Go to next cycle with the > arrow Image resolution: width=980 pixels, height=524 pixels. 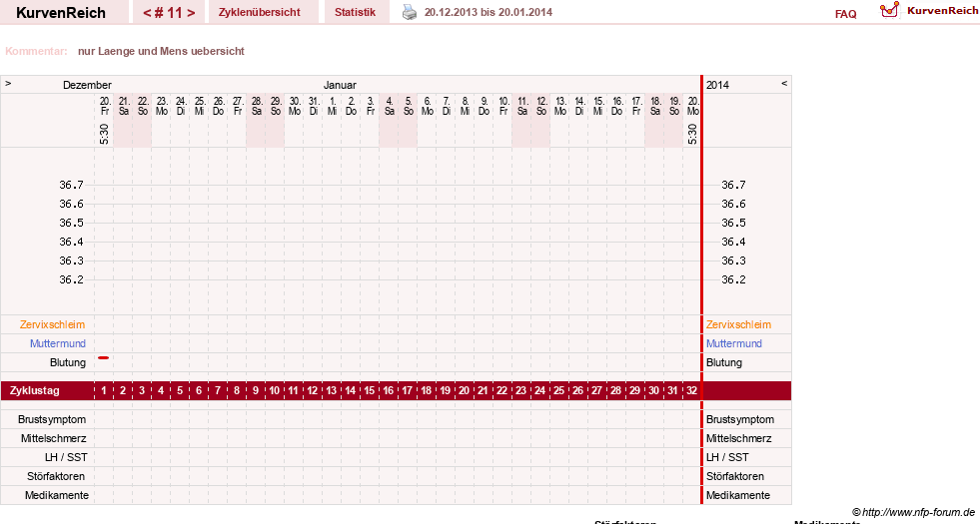(x=191, y=13)
